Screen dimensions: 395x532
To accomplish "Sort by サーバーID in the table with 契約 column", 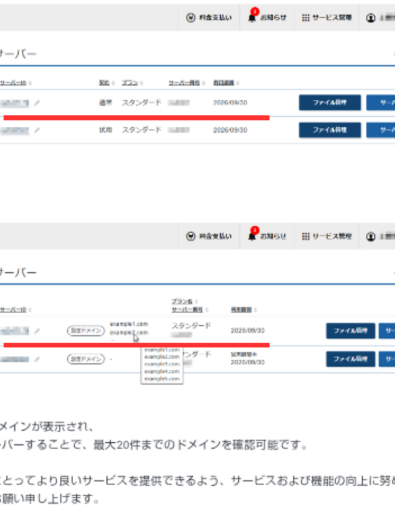I will [16, 83].
